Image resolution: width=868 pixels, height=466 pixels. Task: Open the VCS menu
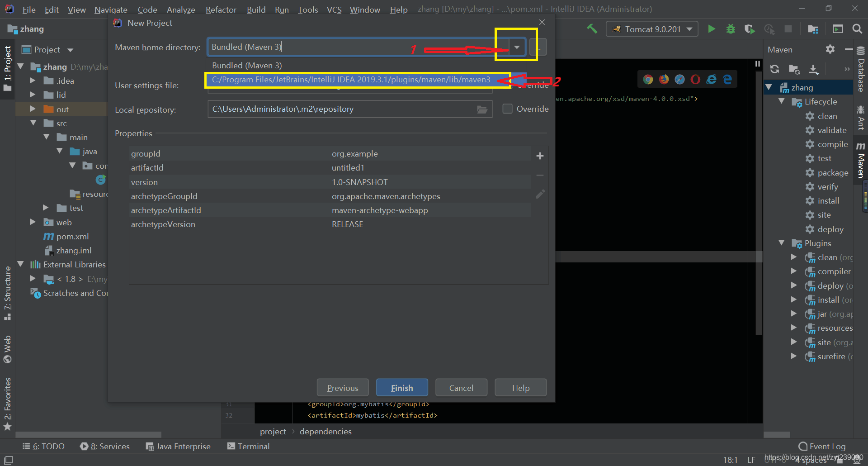pyautogui.click(x=334, y=10)
